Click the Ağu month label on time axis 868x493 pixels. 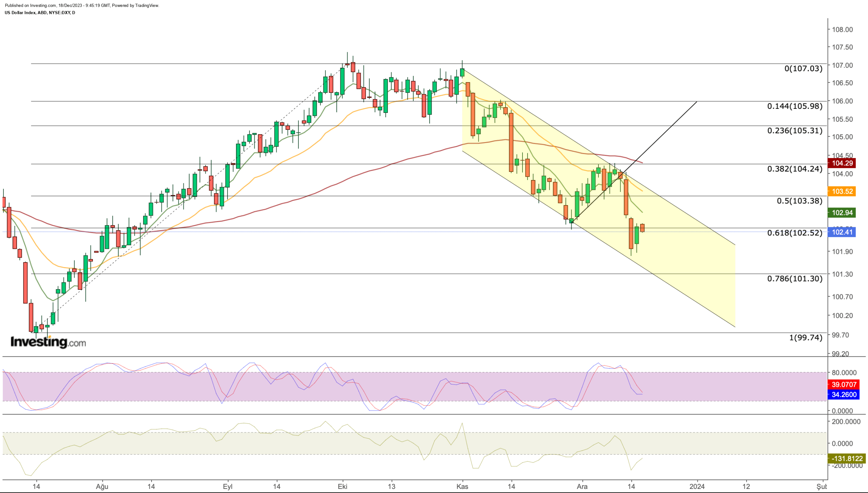click(x=102, y=487)
